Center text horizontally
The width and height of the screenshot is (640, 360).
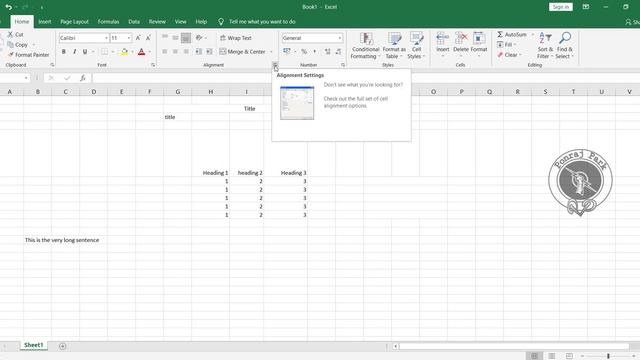pos(175,52)
